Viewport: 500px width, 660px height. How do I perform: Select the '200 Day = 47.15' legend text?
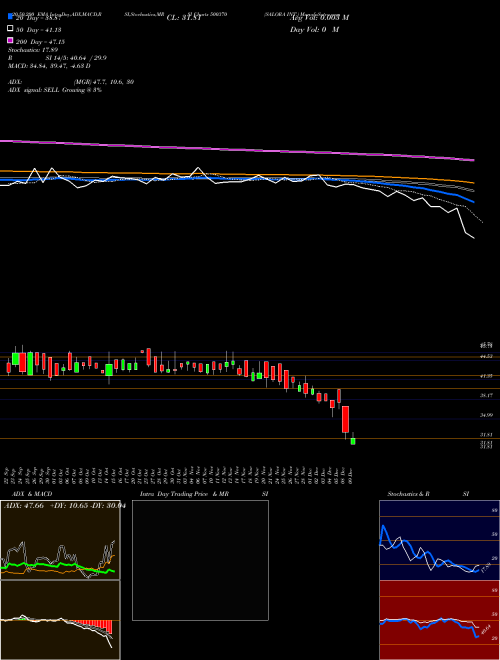click(x=40, y=42)
